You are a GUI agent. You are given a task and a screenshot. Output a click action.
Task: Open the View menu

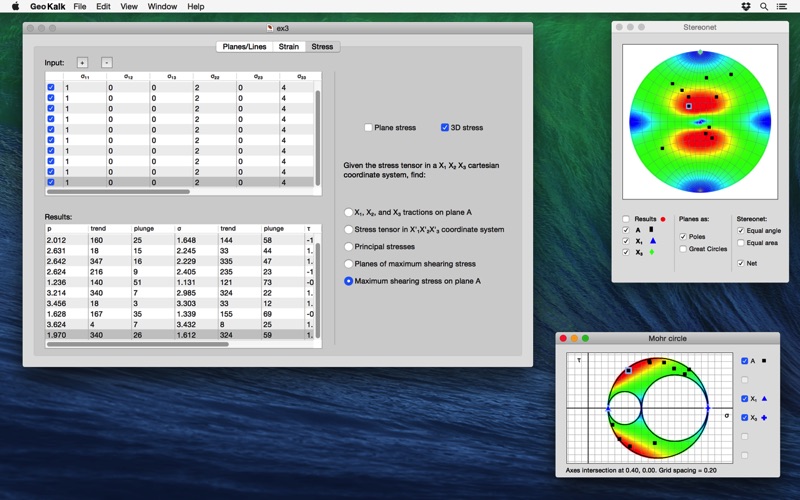click(129, 7)
